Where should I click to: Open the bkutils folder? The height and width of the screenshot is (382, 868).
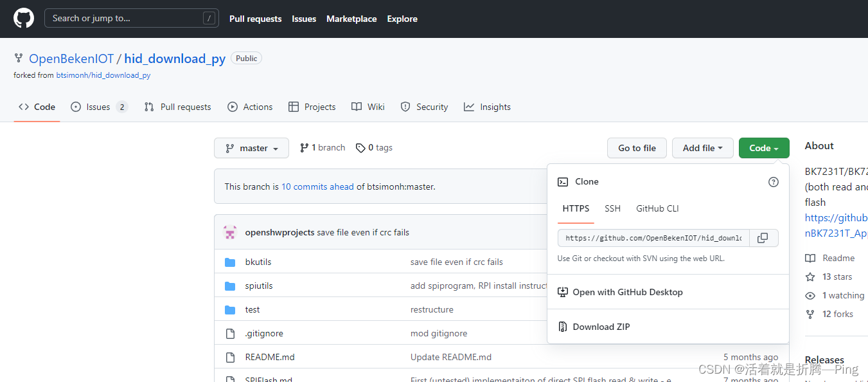[x=258, y=262]
